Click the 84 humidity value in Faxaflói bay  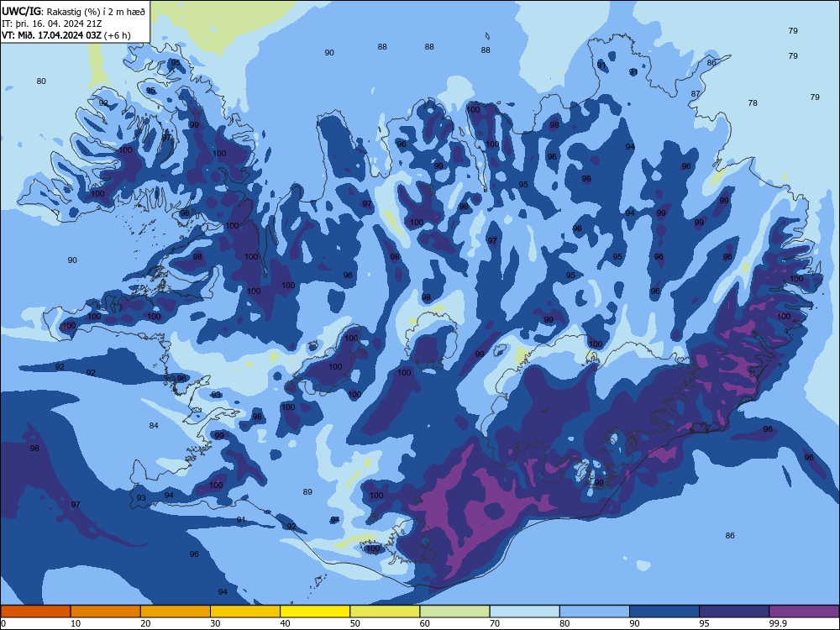pos(154,425)
